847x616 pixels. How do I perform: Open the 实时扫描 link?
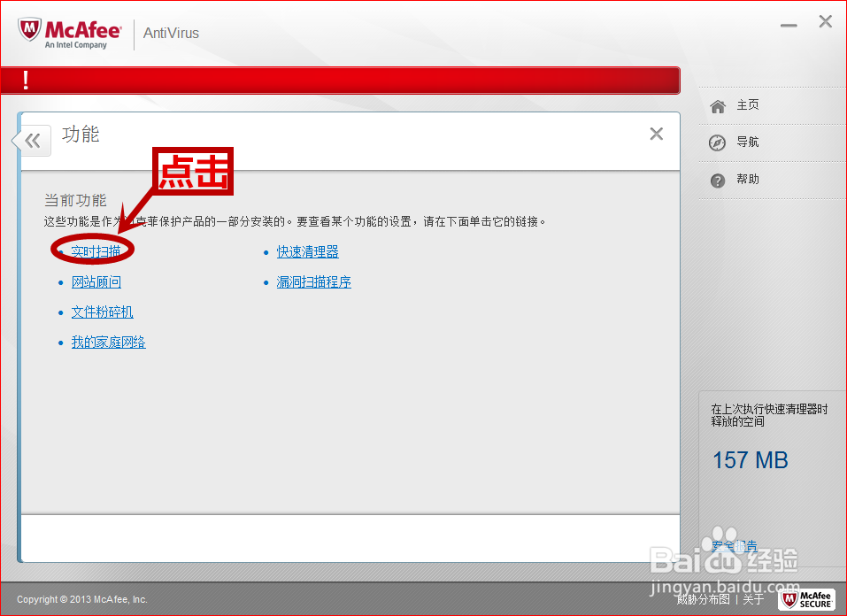(x=96, y=252)
